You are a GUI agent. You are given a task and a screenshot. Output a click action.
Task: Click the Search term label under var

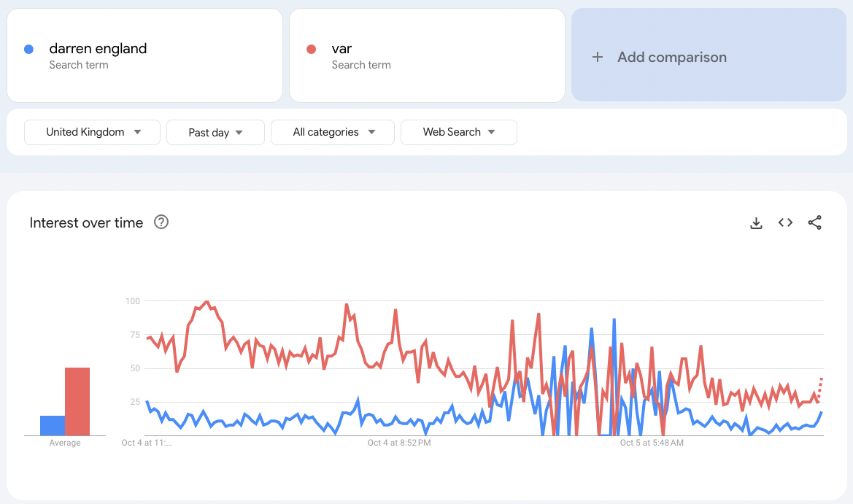tap(361, 65)
